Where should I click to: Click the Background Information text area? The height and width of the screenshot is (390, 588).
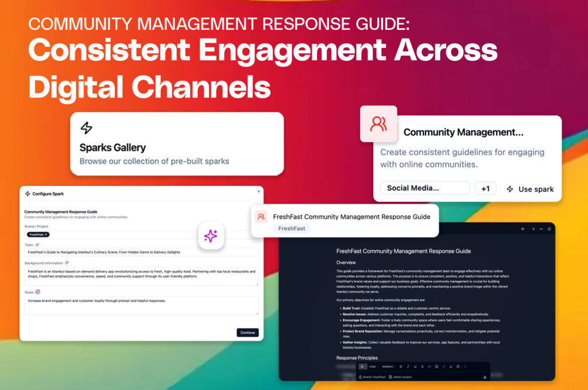[x=141, y=276]
